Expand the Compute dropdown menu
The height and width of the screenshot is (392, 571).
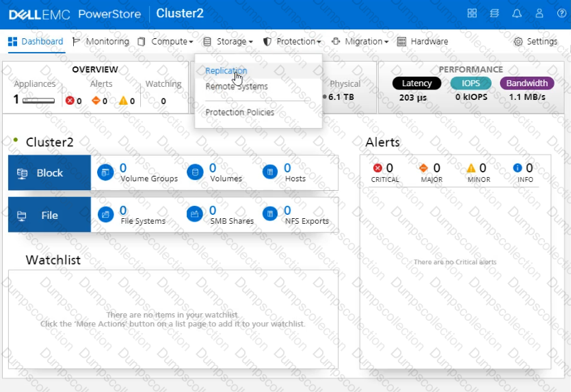tap(165, 42)
